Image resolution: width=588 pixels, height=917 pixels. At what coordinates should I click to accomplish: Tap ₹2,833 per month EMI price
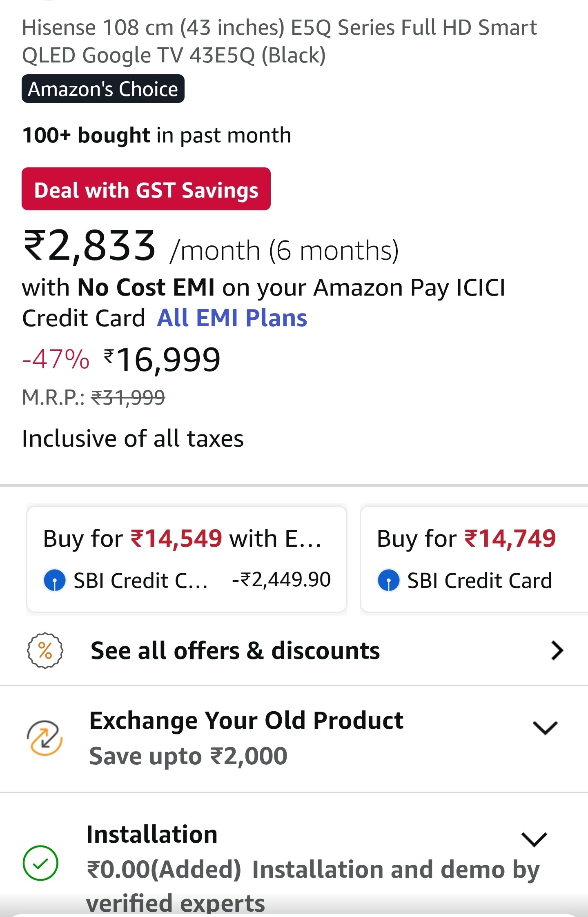[x=90, y=246]
